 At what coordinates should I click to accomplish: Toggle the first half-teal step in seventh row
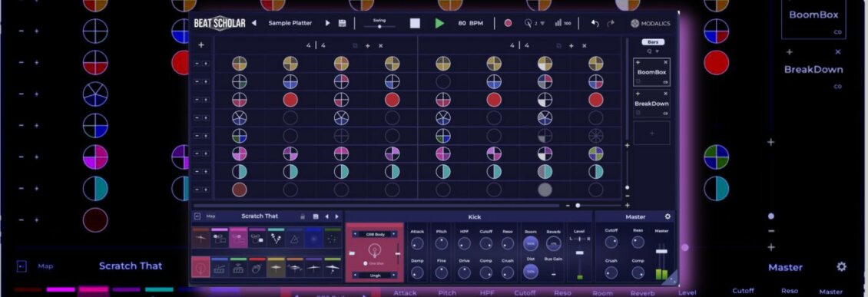(x=239, y=171)
